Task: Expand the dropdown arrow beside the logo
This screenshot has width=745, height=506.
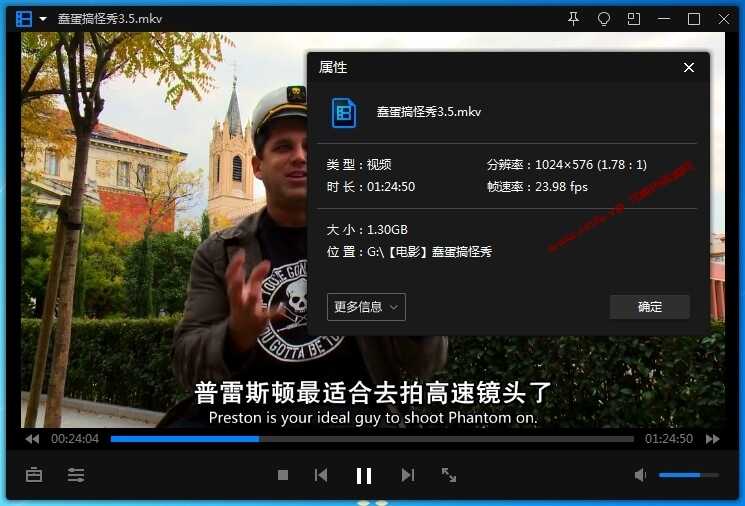Action: [x=43, y=19]
